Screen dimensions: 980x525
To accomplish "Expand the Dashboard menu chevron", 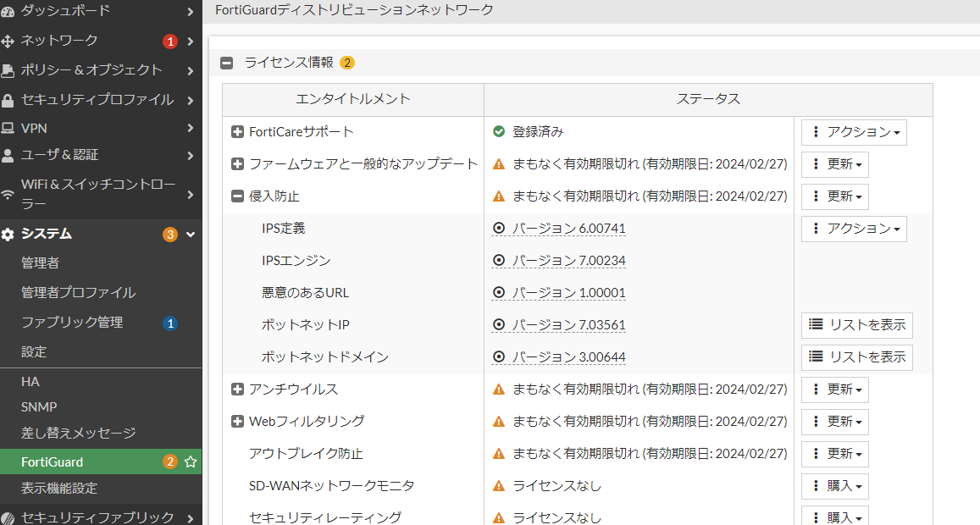I will 190,11.
